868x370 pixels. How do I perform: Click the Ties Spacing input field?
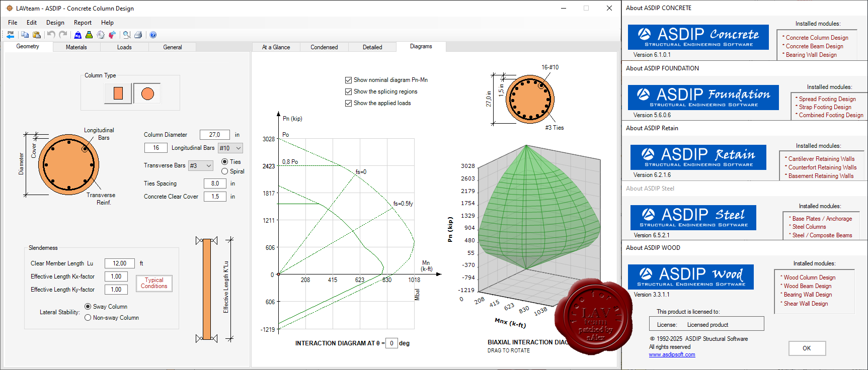pos(215,183)
